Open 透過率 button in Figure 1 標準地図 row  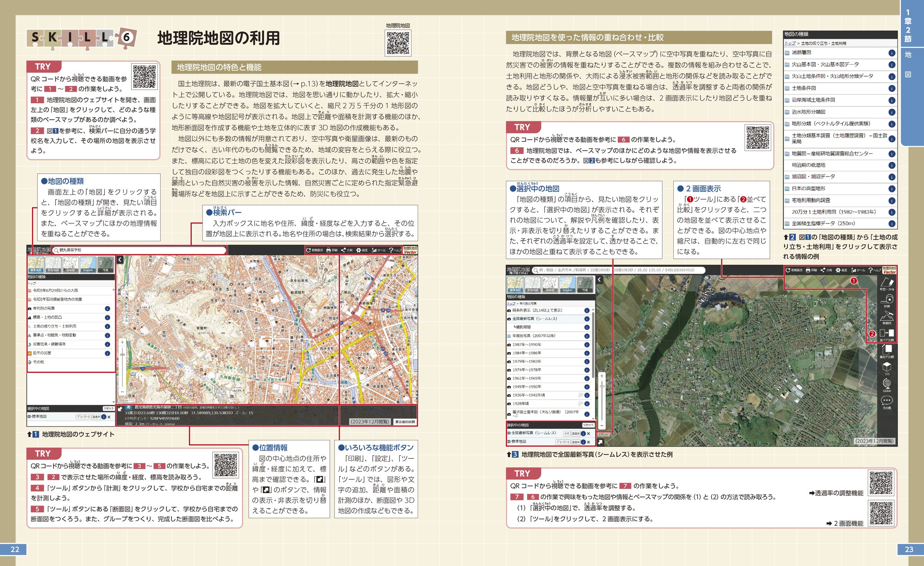tap(96, 417)
